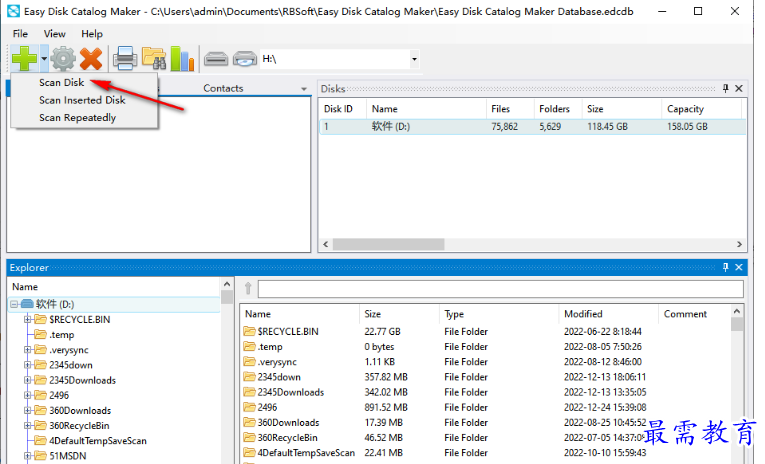Pin the Explorer panel
765x464 pixels.
[x=725, y=267]
